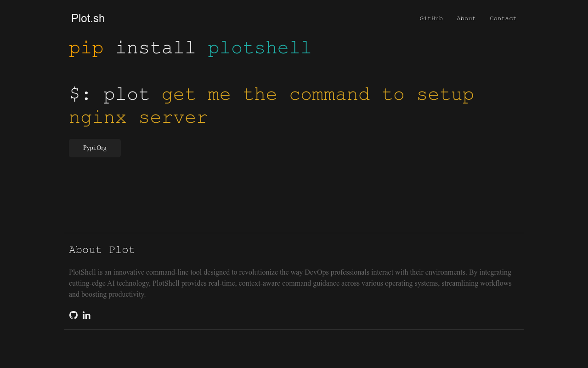Click the 'pip install plotshell' heading
This screenshot has height=368, width=588.
pos(190,48)
